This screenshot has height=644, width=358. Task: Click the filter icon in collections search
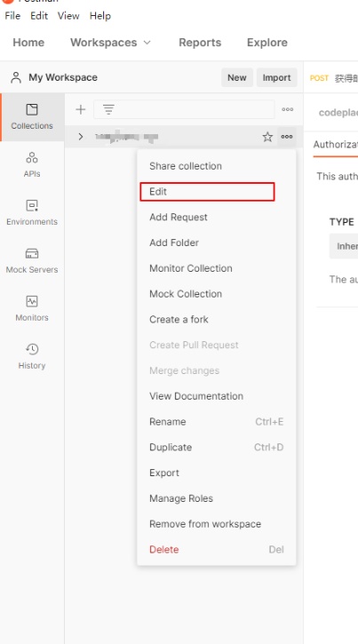[x=108, y=109]
